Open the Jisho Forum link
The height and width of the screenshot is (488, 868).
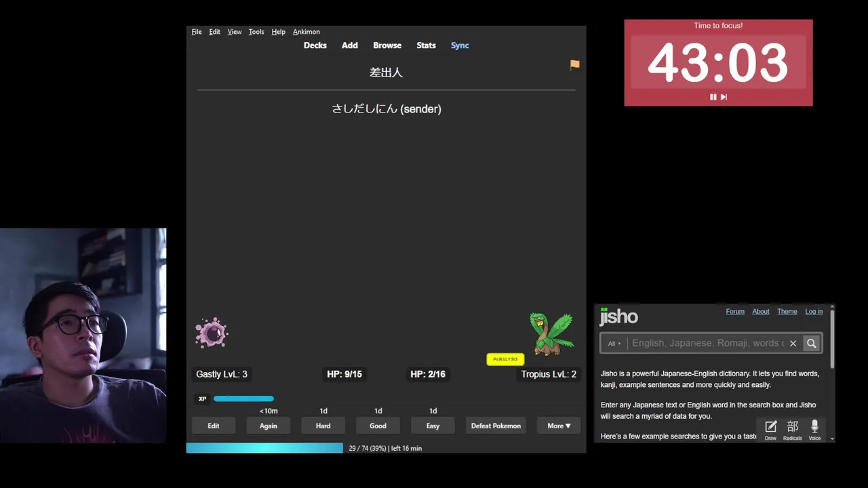coord(735,312)
